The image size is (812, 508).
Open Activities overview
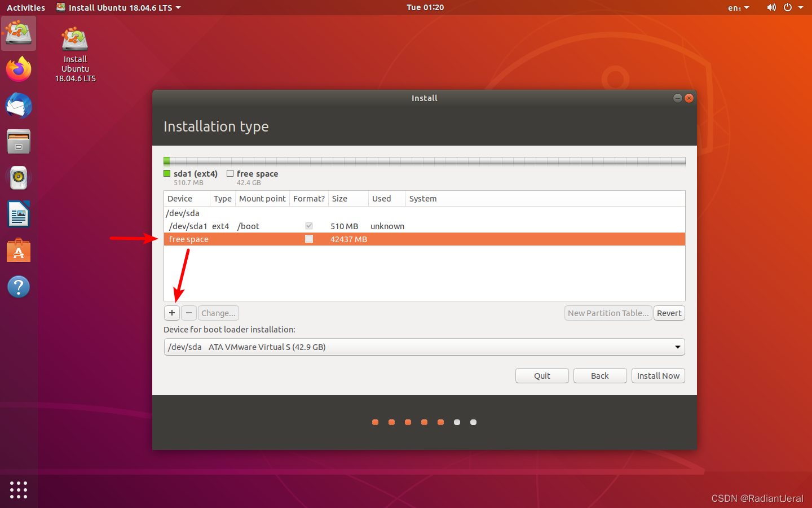pos(26,7)
